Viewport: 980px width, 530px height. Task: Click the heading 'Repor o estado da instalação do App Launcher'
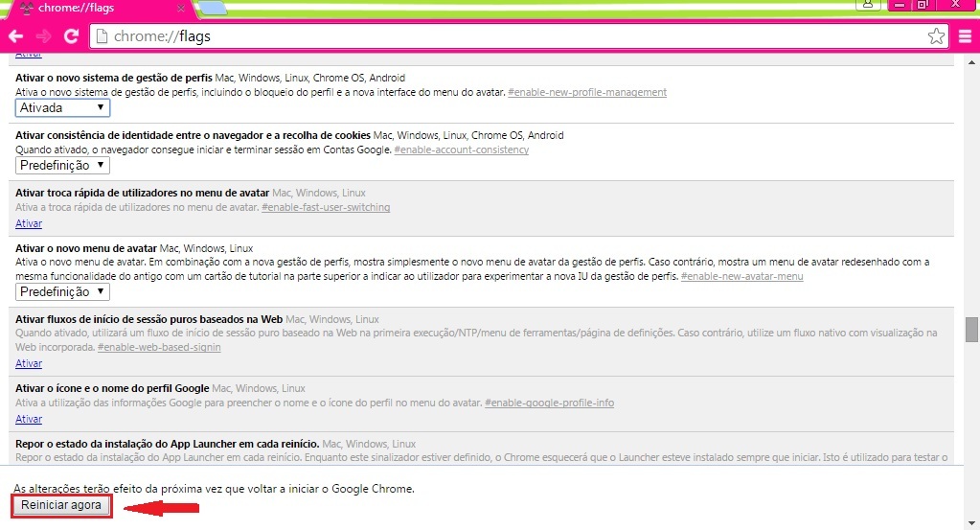point(168,444)
